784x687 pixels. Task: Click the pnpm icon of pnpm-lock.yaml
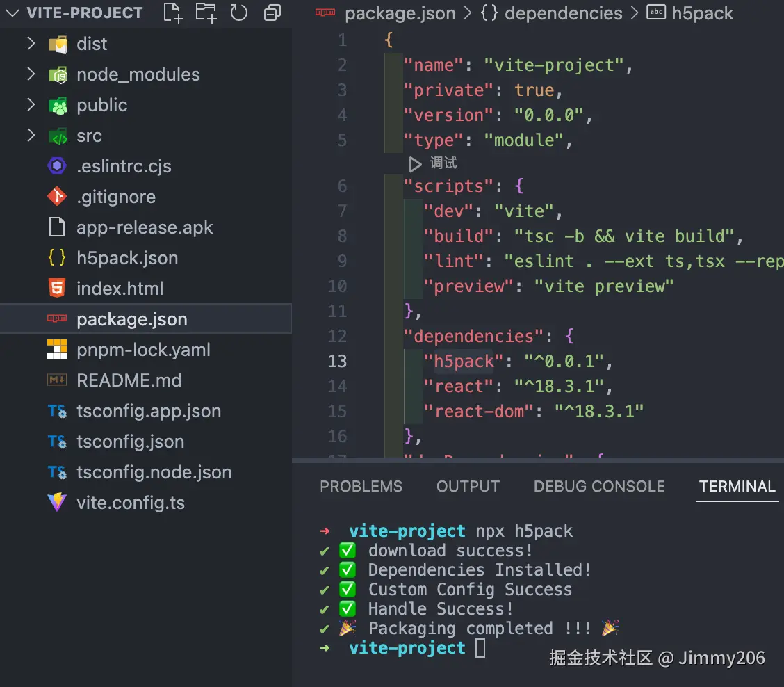click(x=57, y=349)
